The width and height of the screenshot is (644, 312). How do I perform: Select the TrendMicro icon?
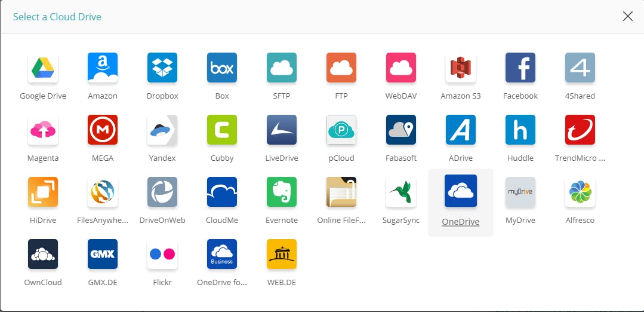580,130
